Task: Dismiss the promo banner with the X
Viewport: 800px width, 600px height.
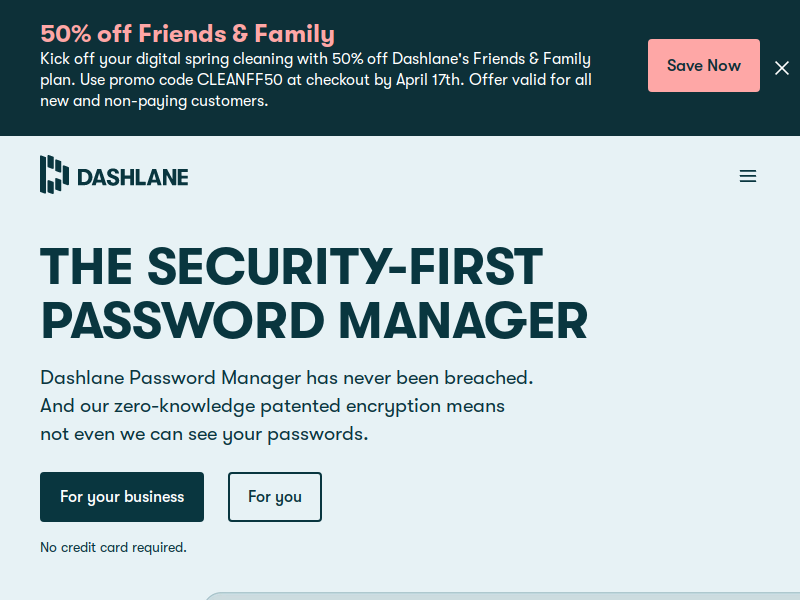Action: (x=782, y=68)
